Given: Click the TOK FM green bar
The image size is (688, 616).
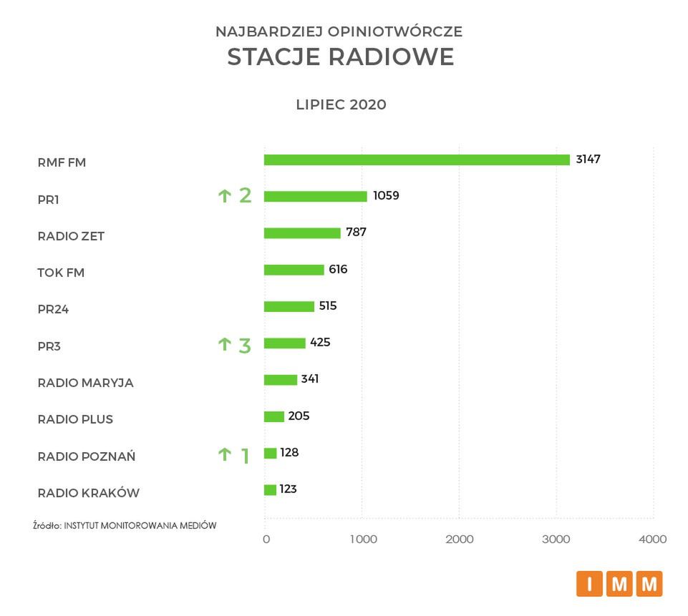Looking at the screenshot, I should point(294,270).
